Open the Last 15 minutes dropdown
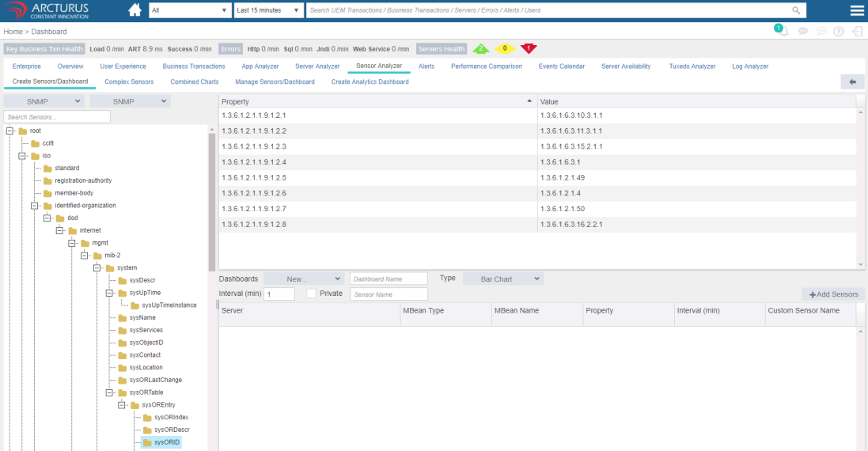Image resolution: width=868 pixels, height=451 pixels. tap(268, 10)
